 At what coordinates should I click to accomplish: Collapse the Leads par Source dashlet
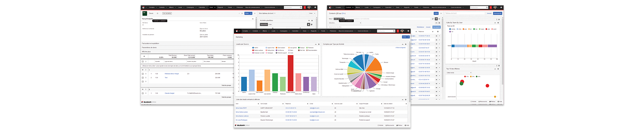(x=316, y=44)
